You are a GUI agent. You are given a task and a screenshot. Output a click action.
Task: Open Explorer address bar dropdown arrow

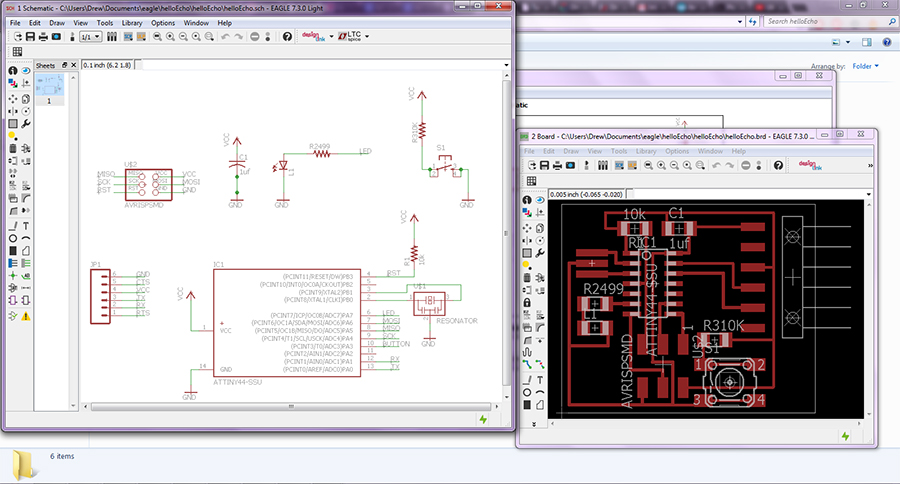(740, 21)
